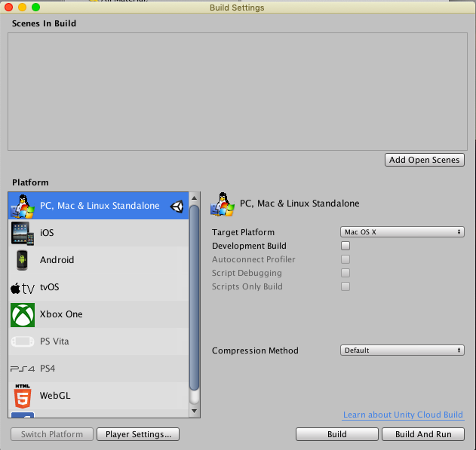The width and height of the screenshot is (476, 450).
Task: Click the green Xbox One logo
Action: [x=23, y=315]
